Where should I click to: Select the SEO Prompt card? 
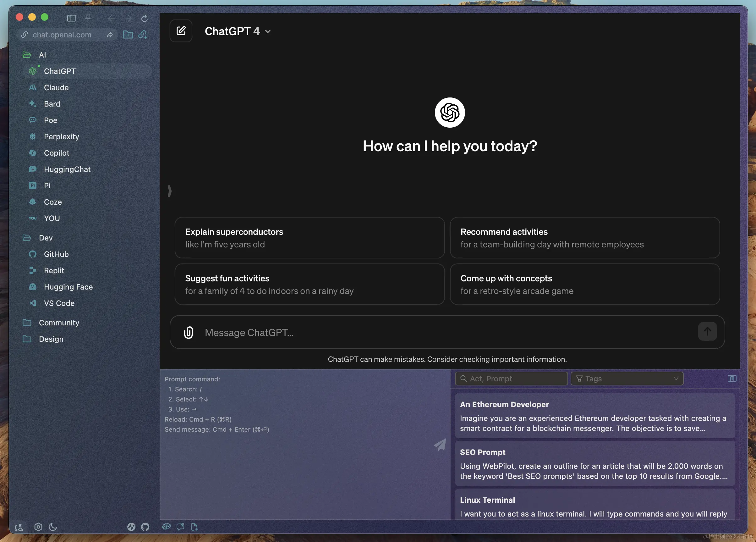point(595,464)
